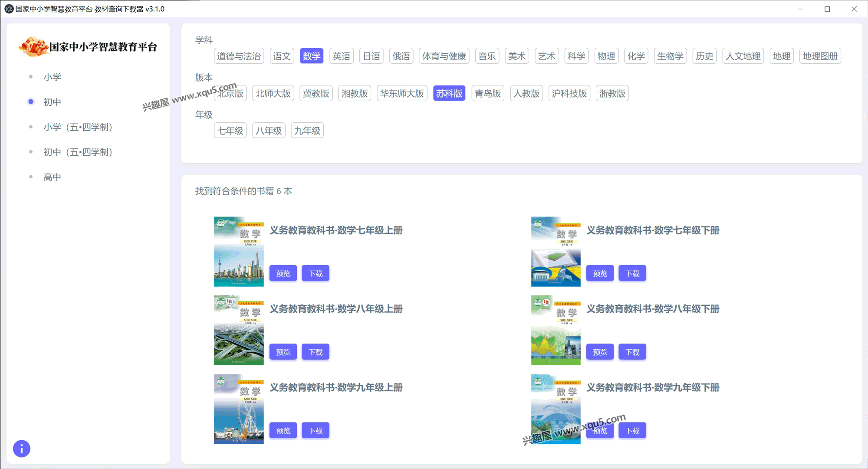Select the 物理 subject tag
Screen dimensions: 868x469
pos(606,56)
